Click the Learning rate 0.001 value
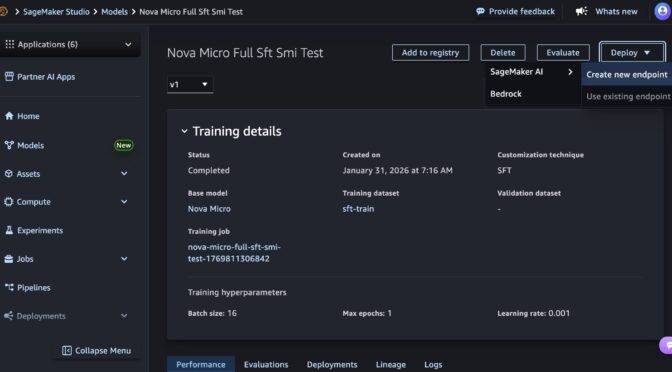 [559, 313]
